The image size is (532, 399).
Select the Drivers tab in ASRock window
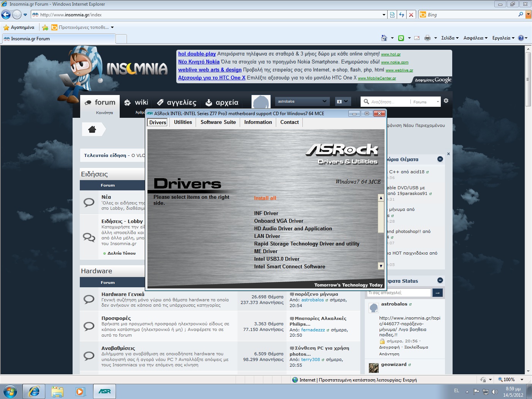(x=158, y=122)
